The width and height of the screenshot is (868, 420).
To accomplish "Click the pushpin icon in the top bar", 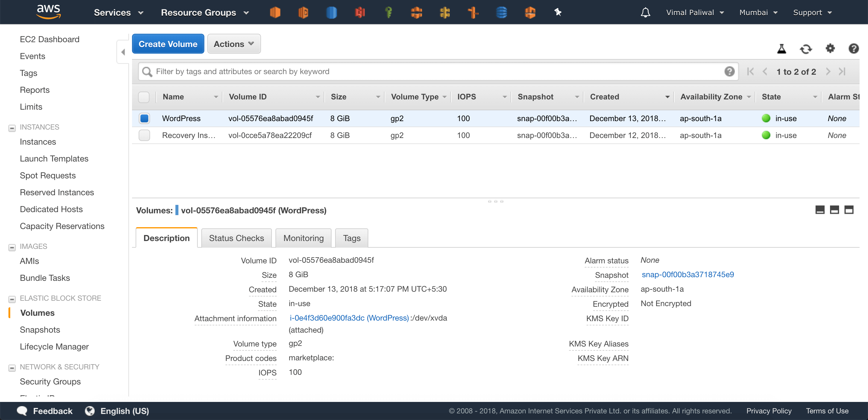I will (x=558, y=12).
